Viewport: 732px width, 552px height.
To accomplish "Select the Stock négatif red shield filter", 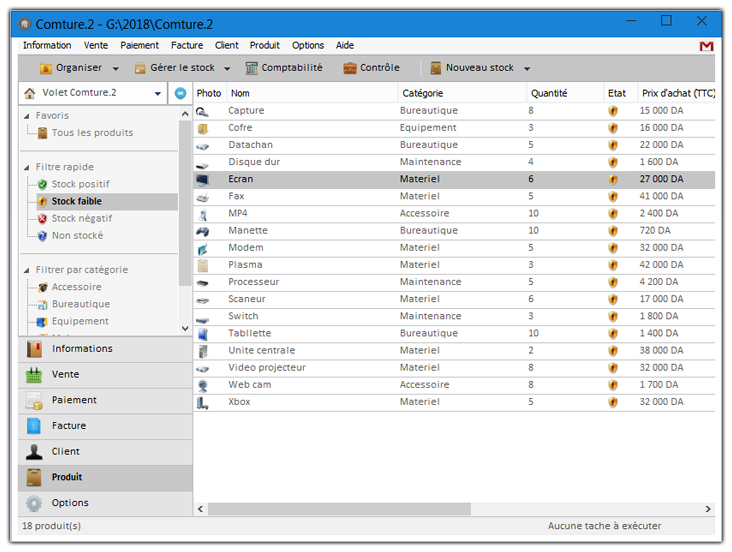I will [x=42, y=219].
